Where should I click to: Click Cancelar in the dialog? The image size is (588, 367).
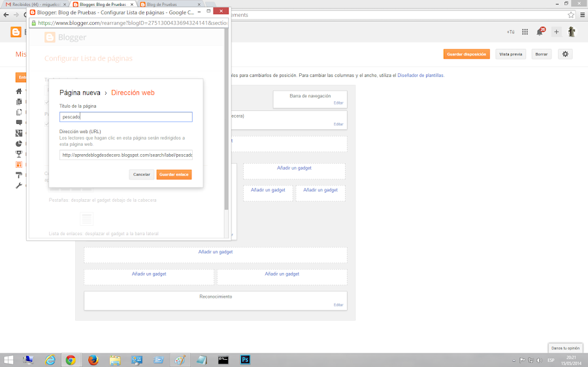[x=141, y=174]
